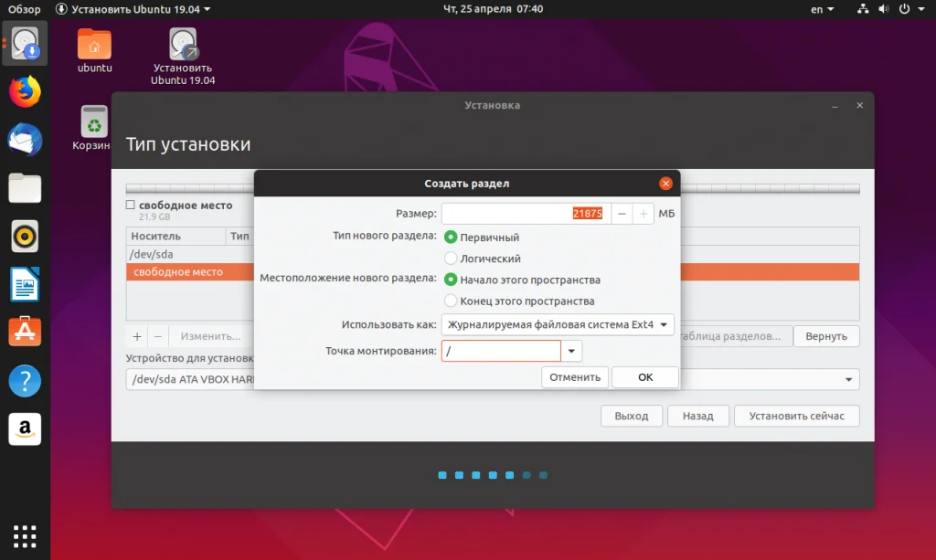The image size is (936, 560).
Task: Expand the Точка монтирования dropdown arrow
Action: point(571,351)
